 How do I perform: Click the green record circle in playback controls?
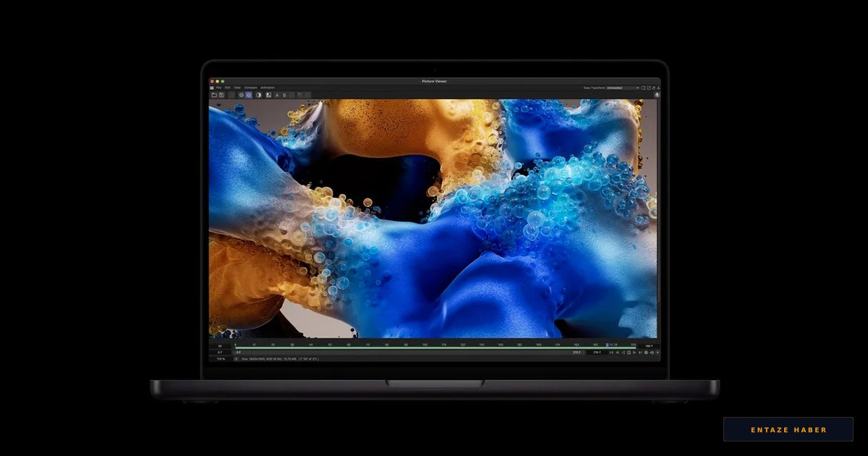(x=646, y=352)
